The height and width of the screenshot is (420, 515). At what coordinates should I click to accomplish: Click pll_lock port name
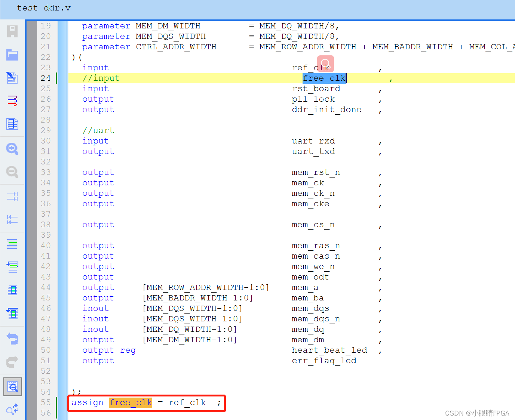click(313, 99)
